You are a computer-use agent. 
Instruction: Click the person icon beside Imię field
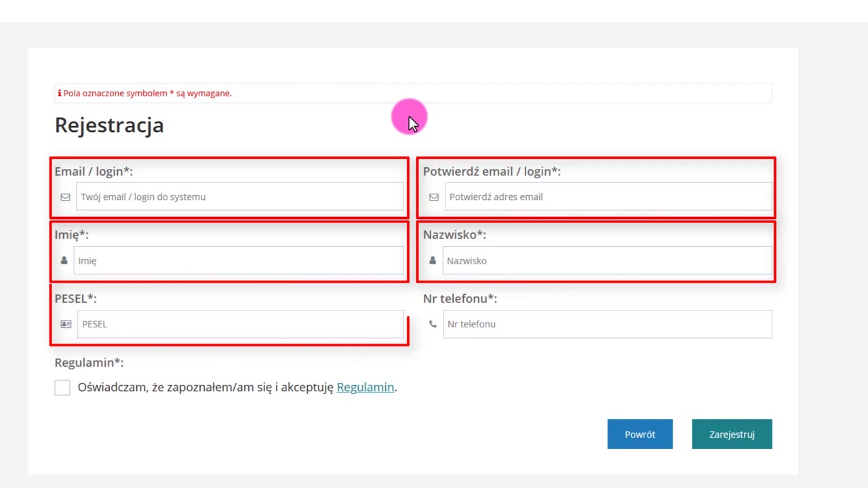(x=64, y=261)
